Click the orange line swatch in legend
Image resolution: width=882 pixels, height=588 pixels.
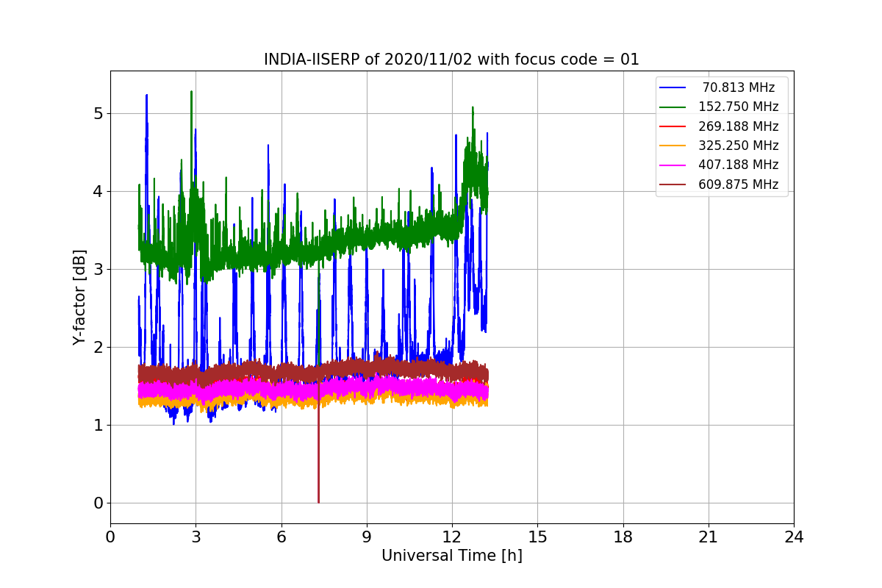(673, 146)
